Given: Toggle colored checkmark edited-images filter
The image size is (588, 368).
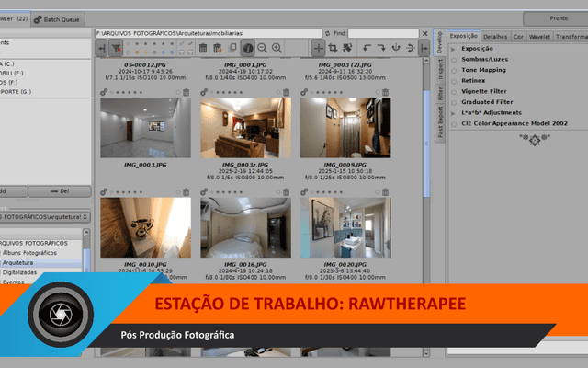Looking at the screenshot, I should coord(190,43).
